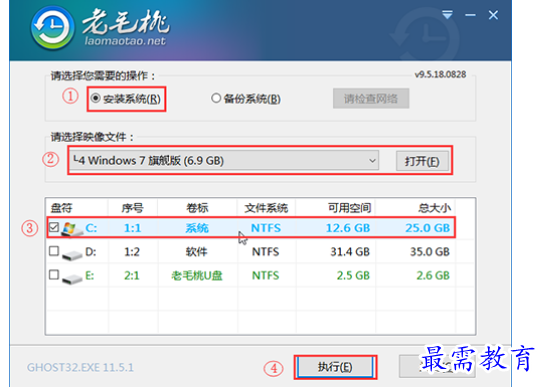Click the Windows flag icon on drive C:
This screenshot has height=390, width=543.
click(x=71, y=229)
